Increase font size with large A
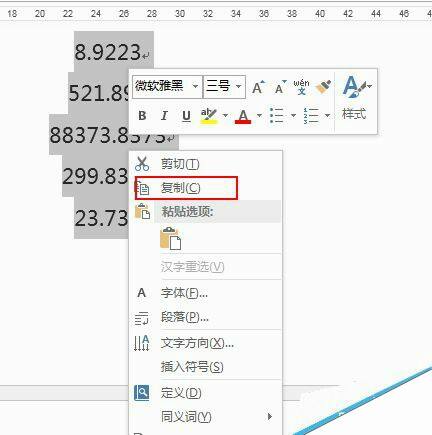This screenshot has width=432, height=435. [258, 87]
